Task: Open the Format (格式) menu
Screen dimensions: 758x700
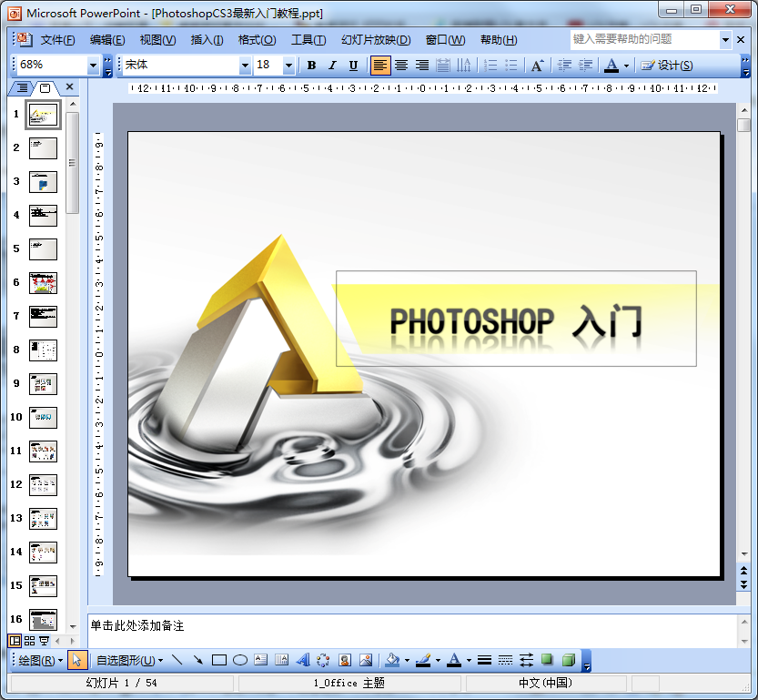Action: click(257, 40)
